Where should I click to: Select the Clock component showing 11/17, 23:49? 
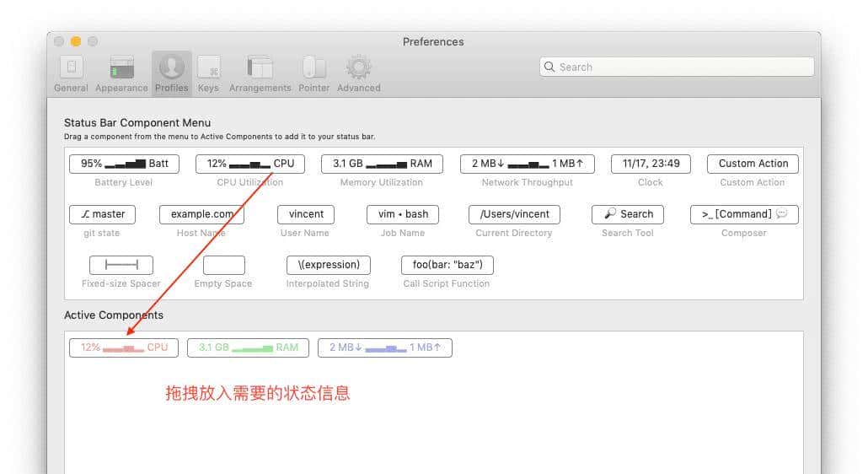coord(651,164)
